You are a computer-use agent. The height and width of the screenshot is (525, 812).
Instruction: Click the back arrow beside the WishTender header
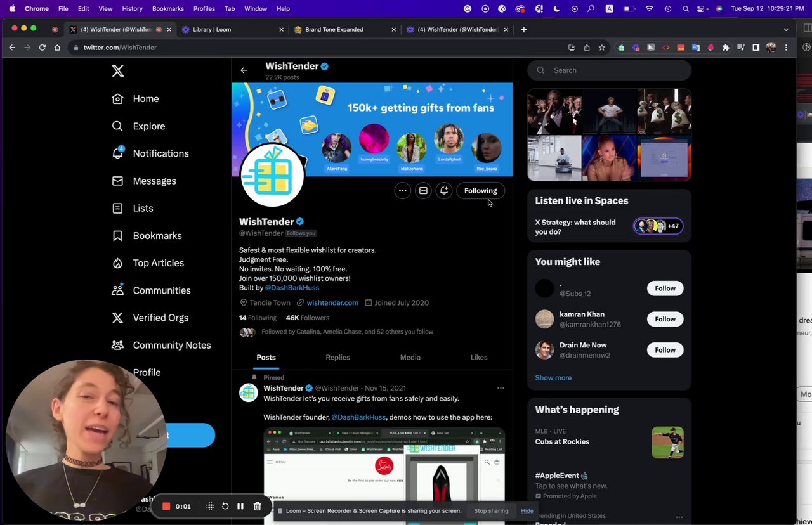click(x=244, y=70)
